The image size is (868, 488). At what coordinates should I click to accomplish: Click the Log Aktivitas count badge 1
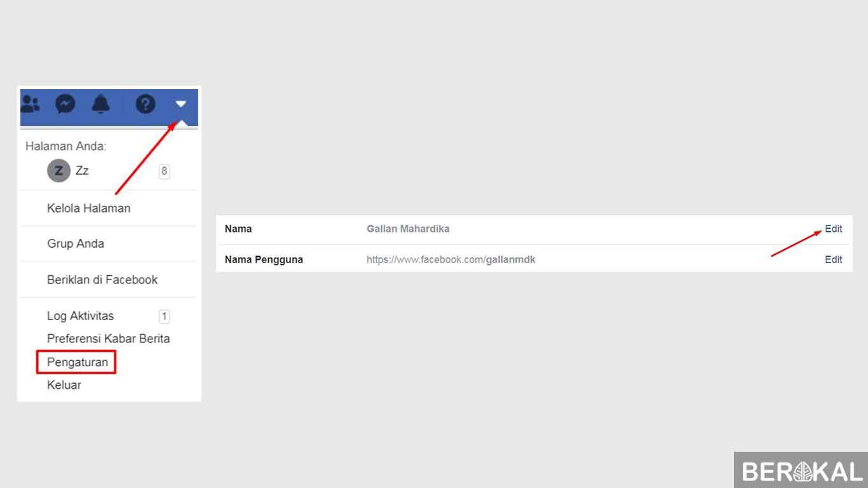tap(164, 316)
